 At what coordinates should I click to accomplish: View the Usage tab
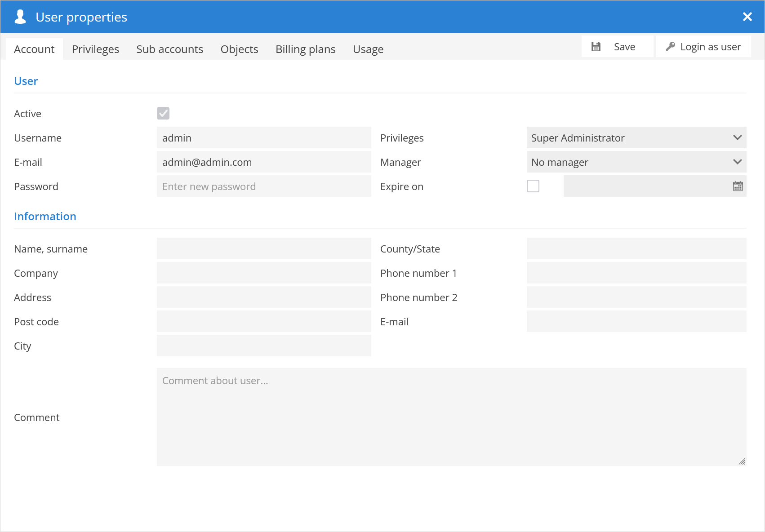click(x=368, y=49)
